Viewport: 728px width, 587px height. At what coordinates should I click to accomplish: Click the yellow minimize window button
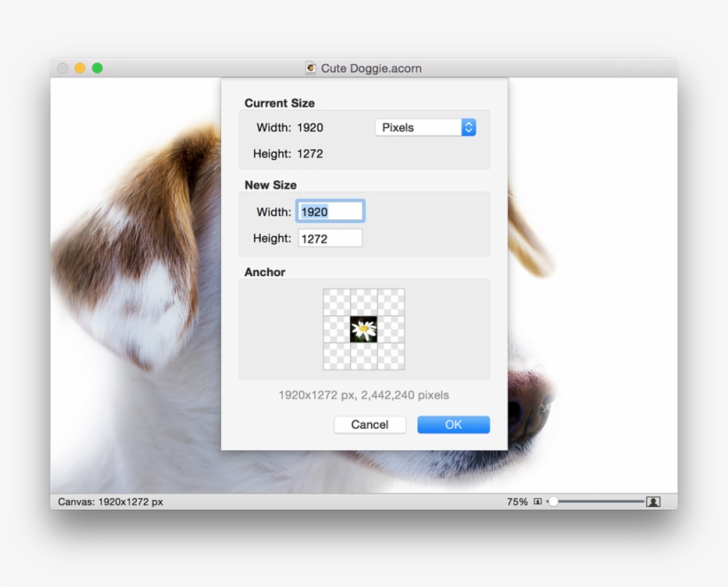[80, 68]
